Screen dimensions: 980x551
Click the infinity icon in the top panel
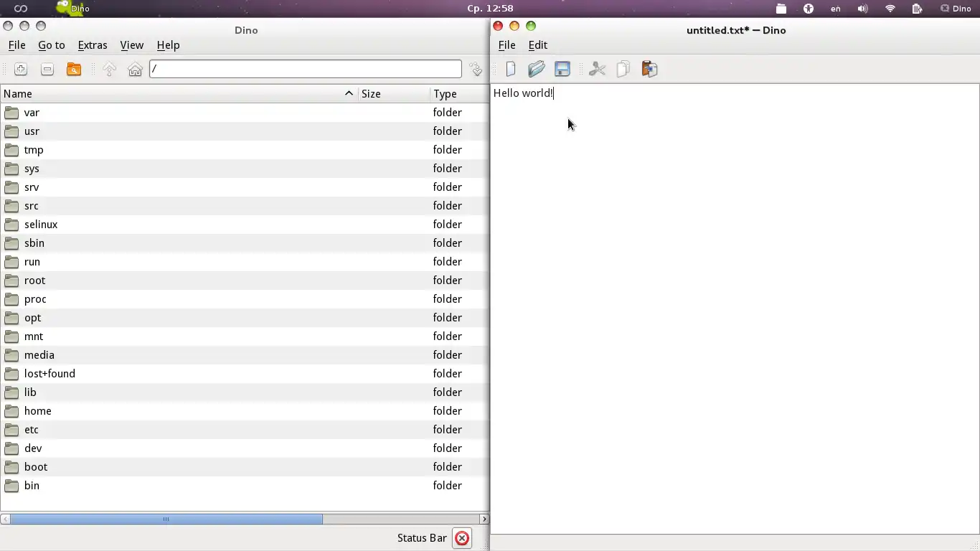tap(21, 9)
